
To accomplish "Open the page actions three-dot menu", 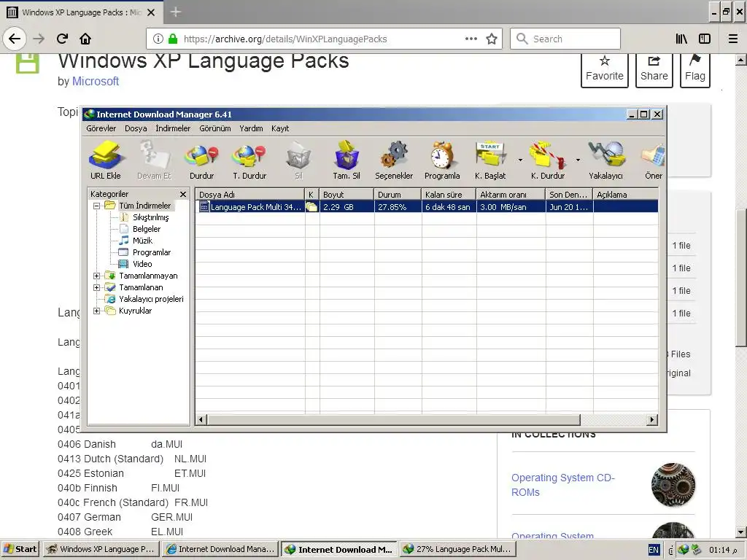I will pyautogui.click(x=471, y=39).
